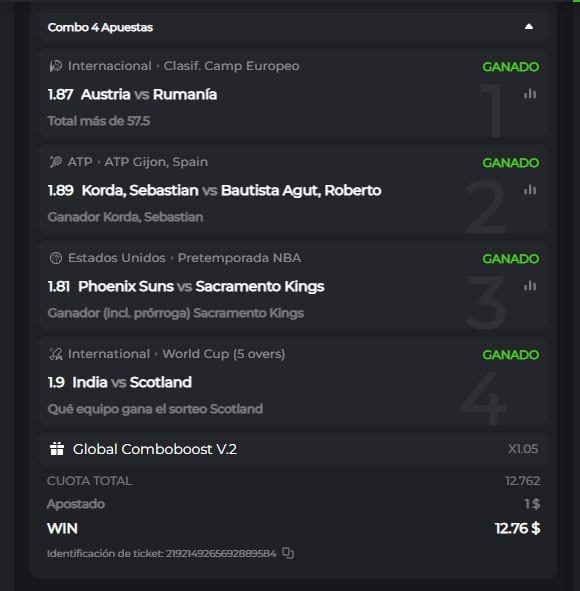Select the Clasif. Camp Europeo league label
This screenshot has width=580, height=591.
(x=231, y=66)
